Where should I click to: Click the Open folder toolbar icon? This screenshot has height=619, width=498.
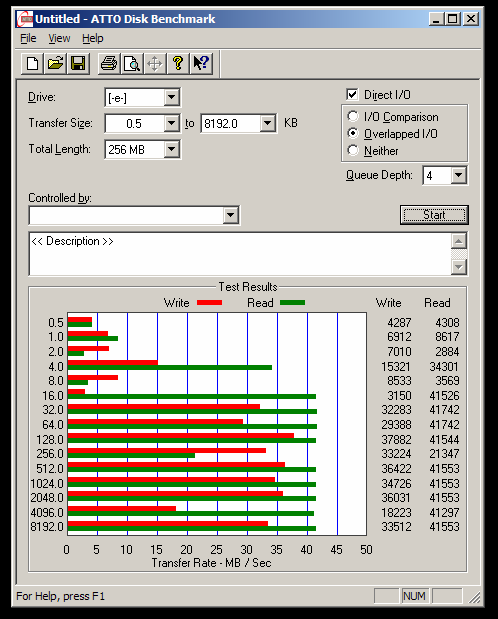(x=55, y=64)
